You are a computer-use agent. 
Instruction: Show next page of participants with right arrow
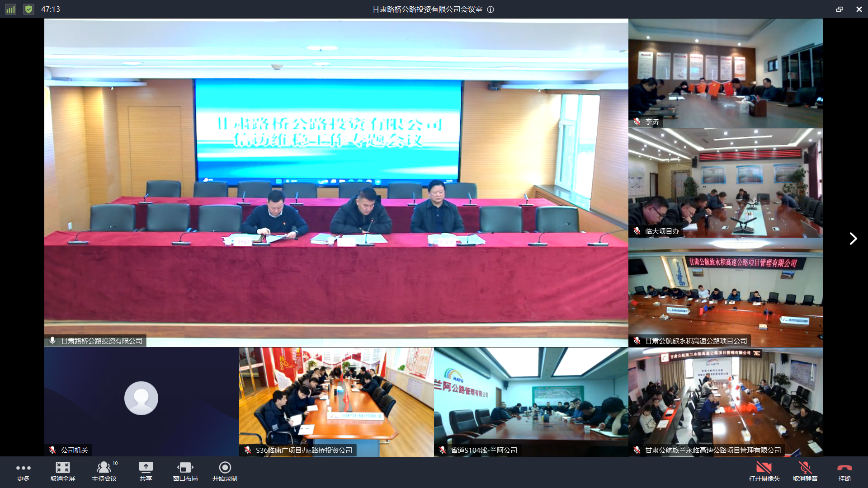click(x=853, y=239)
